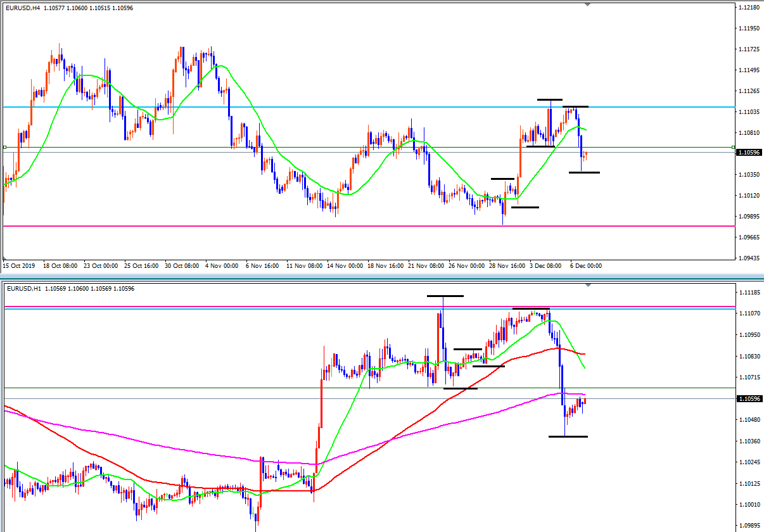The width and height of the screenshot is (764, 532).
Task: Click the 18 Oct 08:00 date label
Action: pos(60,267)
